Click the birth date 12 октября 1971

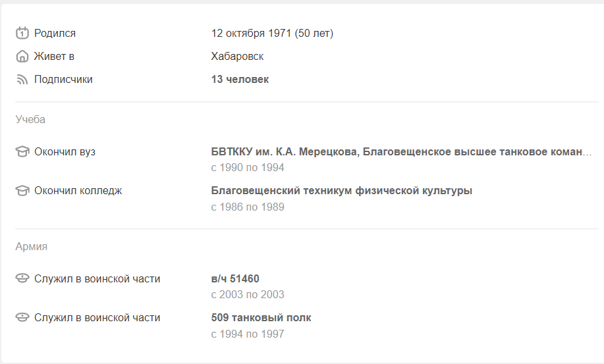coord(251,33)
